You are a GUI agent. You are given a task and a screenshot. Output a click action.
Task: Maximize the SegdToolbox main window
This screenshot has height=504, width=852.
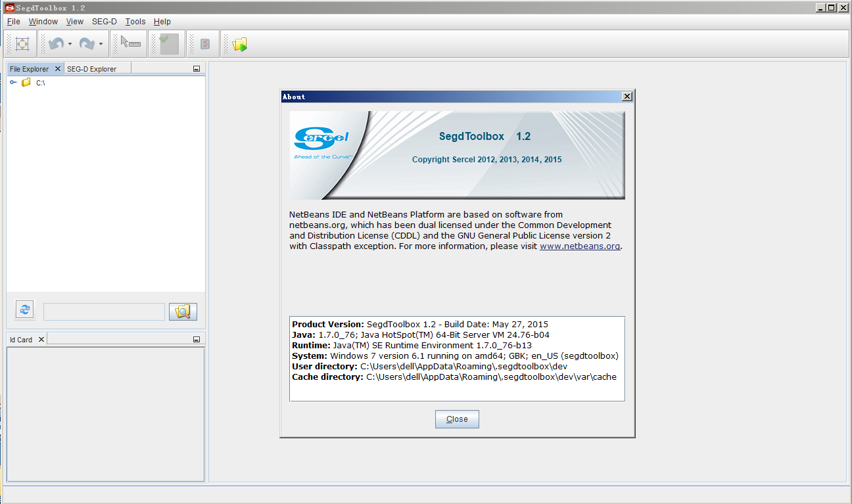pyautogui.click(x=832, y=8)
